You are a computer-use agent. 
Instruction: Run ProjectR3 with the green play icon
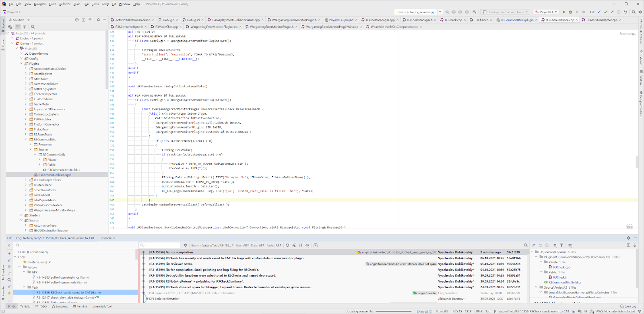click(564, 12)
